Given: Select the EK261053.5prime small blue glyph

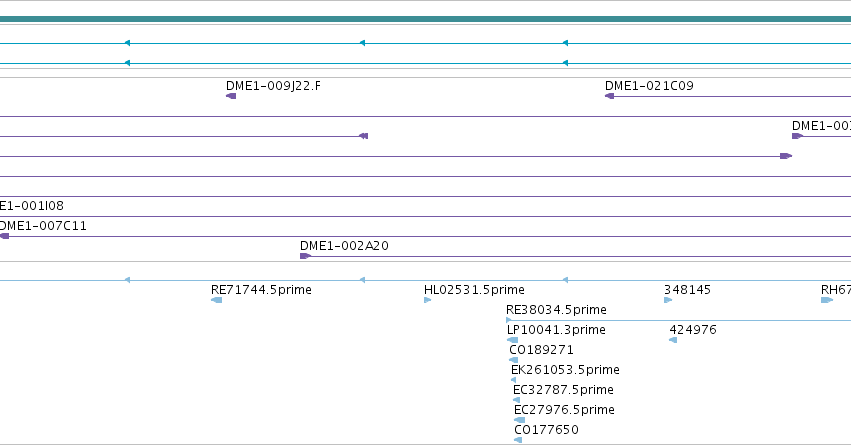Looking at the screenshot, I should point(513,380).
